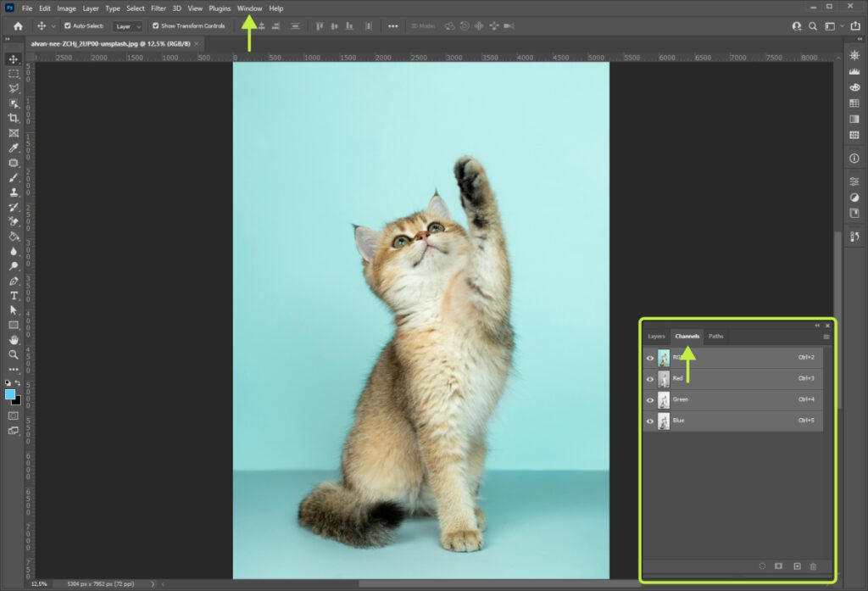Hide the Red channel eye icon

650,379
